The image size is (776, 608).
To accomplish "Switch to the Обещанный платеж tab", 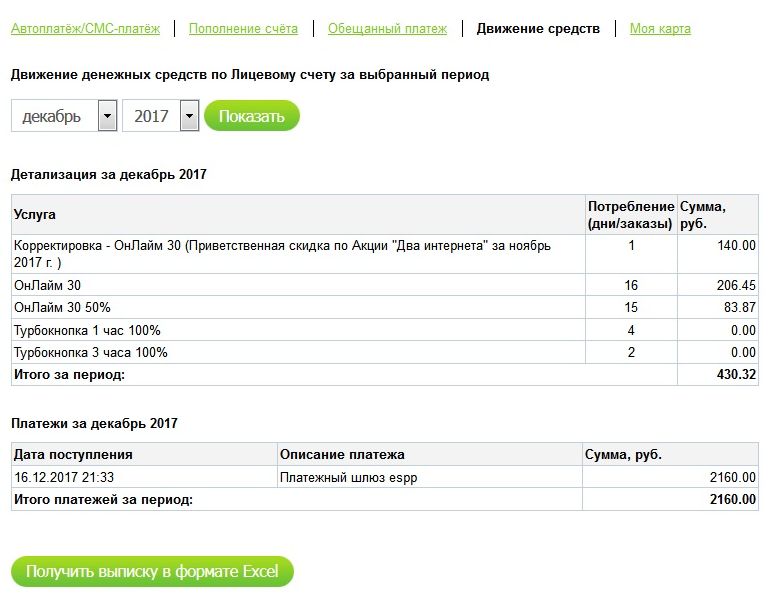I will [387, 29].
